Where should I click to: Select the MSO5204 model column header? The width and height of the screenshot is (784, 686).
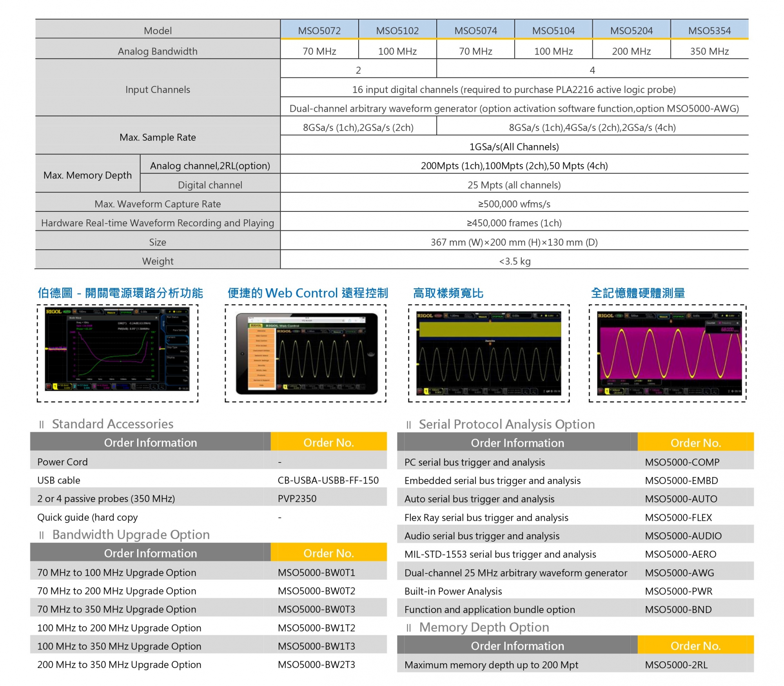pyautogui.click(x=632, y=30)
